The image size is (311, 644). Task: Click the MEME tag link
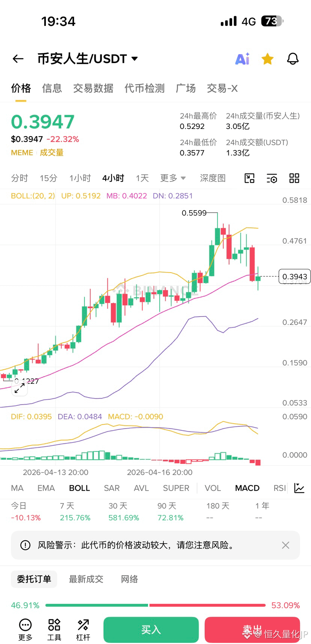click(22, 153)
